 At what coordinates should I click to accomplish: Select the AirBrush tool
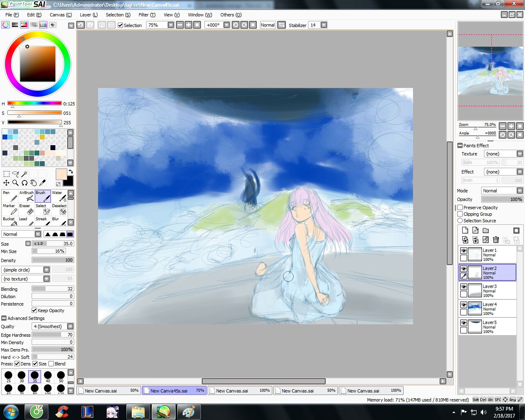coord(26,196)
